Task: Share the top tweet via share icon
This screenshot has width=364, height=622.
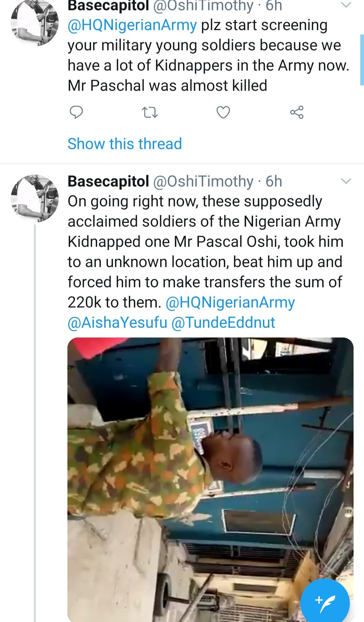Action: point(297,112)
